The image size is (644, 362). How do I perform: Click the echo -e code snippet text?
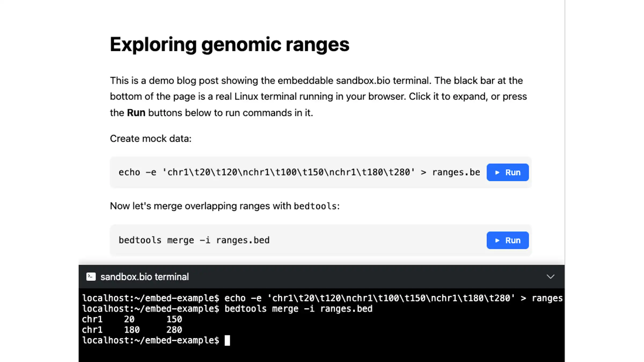click(x=299, y=172)
